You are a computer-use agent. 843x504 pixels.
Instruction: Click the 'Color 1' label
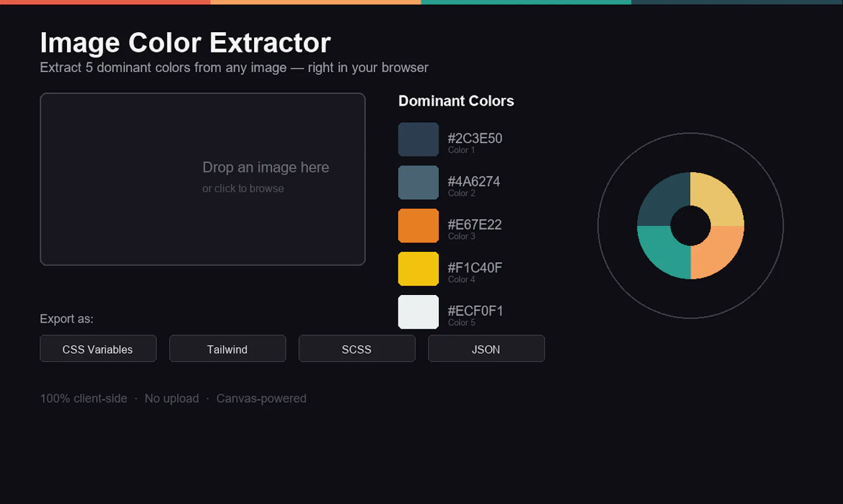click(x=462, y=150)
